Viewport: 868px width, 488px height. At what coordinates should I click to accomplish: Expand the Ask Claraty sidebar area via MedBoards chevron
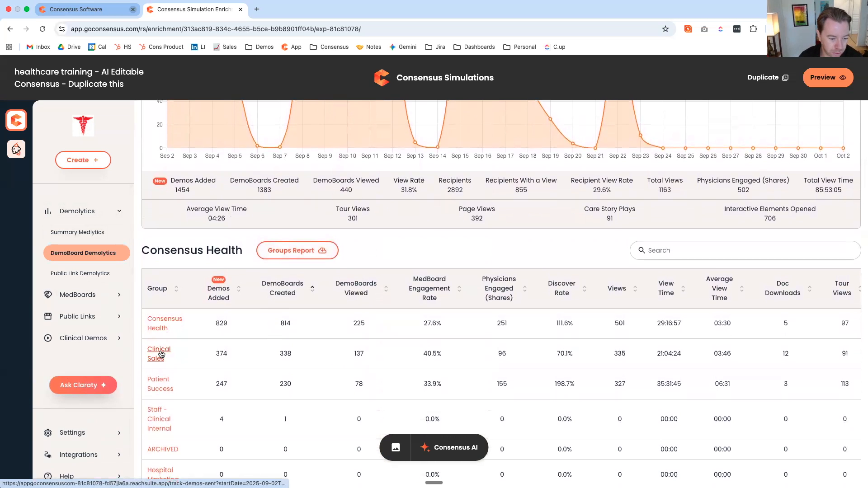(x=119, y=294)
